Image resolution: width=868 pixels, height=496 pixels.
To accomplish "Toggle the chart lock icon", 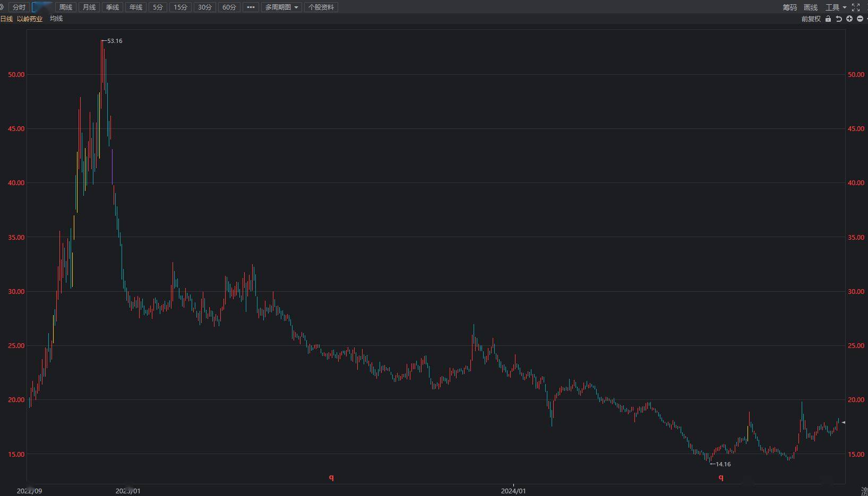I will tap(828, 19).
